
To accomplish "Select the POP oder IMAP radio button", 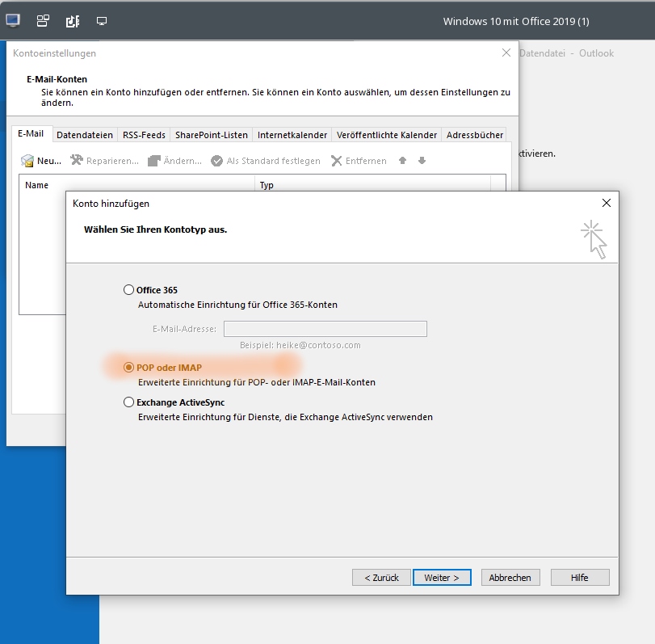I will 128,368.
